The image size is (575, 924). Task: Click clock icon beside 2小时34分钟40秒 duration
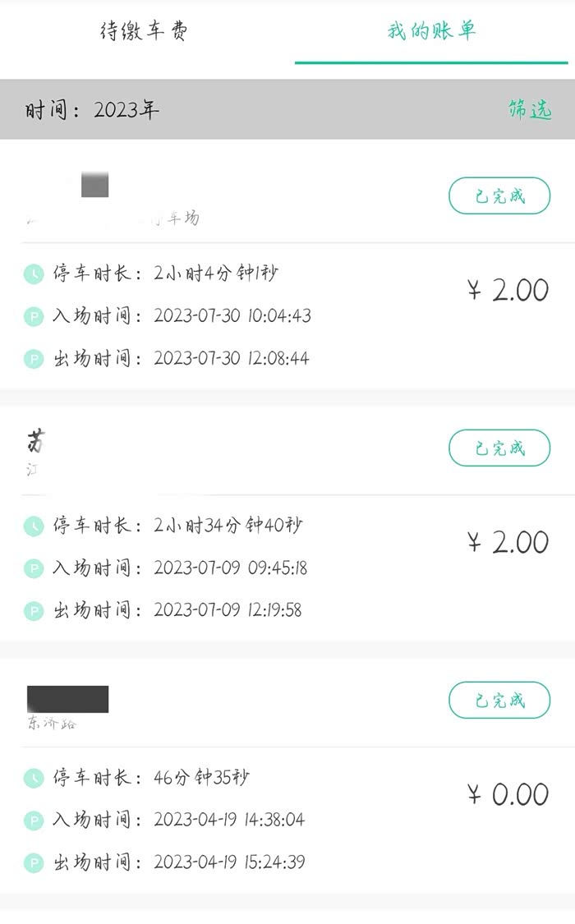pyautogui.click(x=33, y=526)
